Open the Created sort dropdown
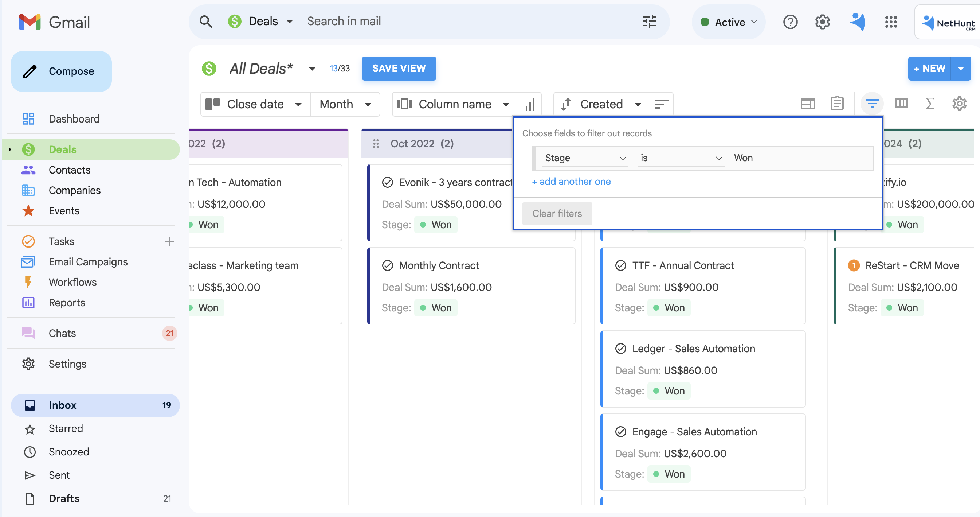Screen dimensions: 980x517 (x=602, y=104)
